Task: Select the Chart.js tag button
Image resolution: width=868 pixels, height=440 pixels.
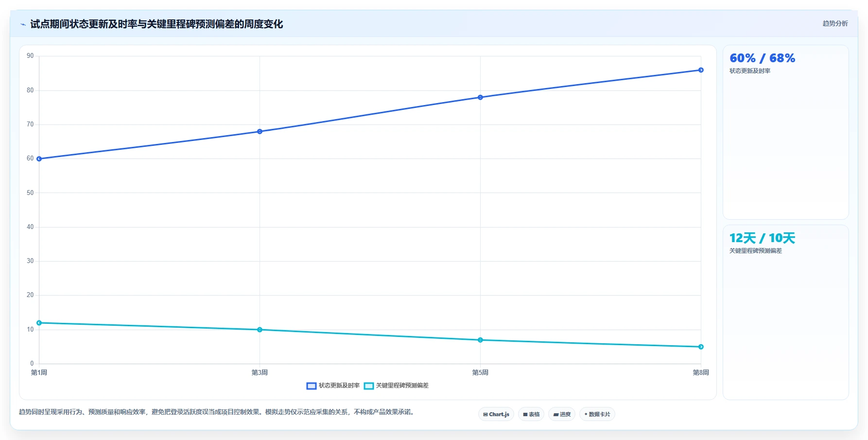Action: 496,414
